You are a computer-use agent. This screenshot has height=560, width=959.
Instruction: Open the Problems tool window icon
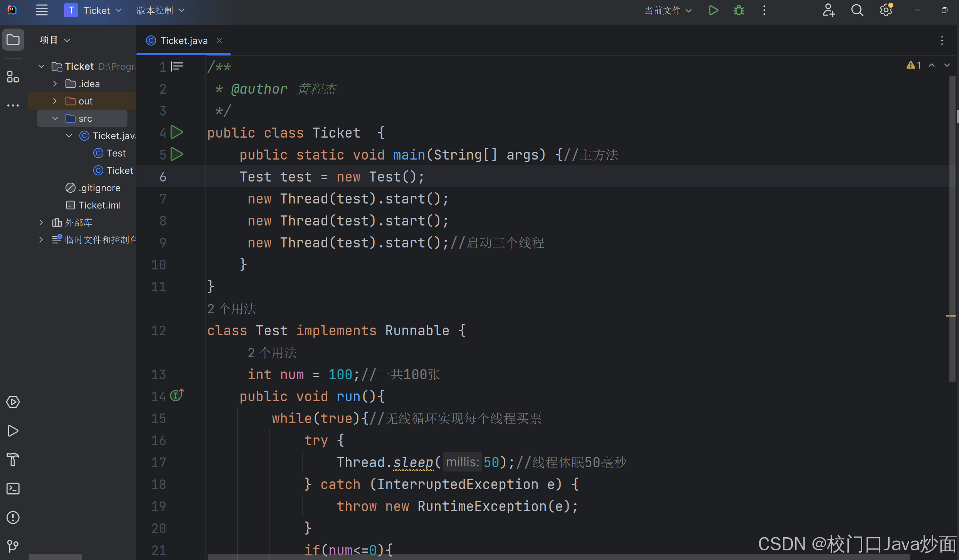[x=13, y=518]
